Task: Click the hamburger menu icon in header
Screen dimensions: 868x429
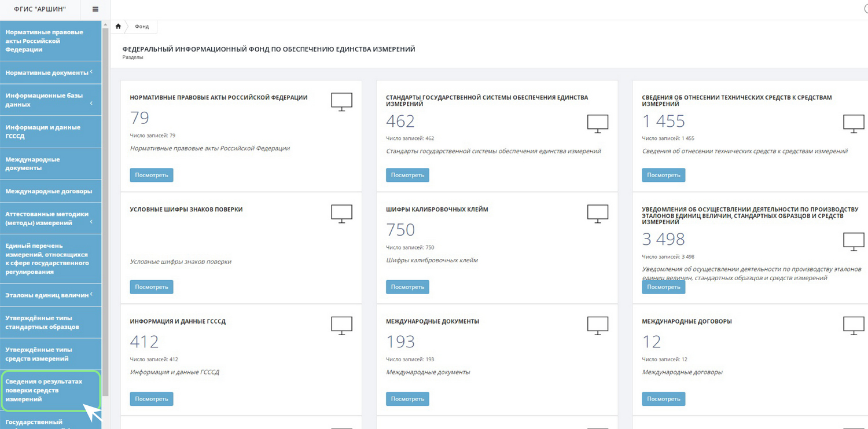Action: 95,9
